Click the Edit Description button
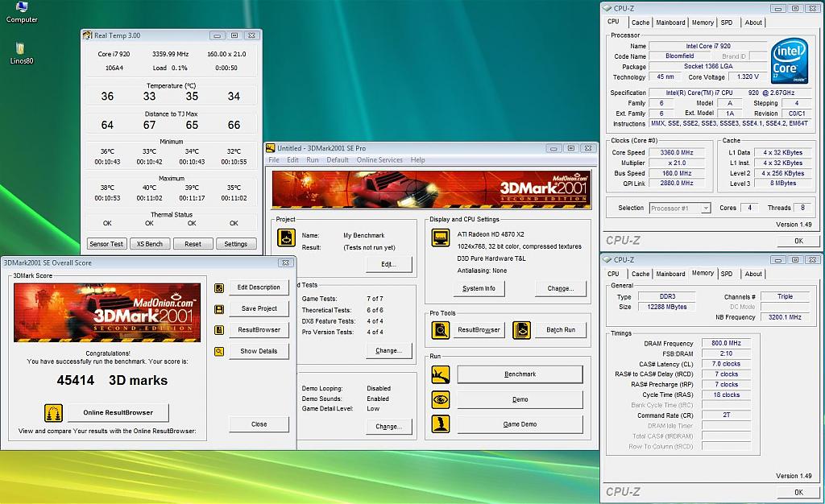Image resolution: width=825 pixels, height=504 pixels. click(x=259, y=287)
